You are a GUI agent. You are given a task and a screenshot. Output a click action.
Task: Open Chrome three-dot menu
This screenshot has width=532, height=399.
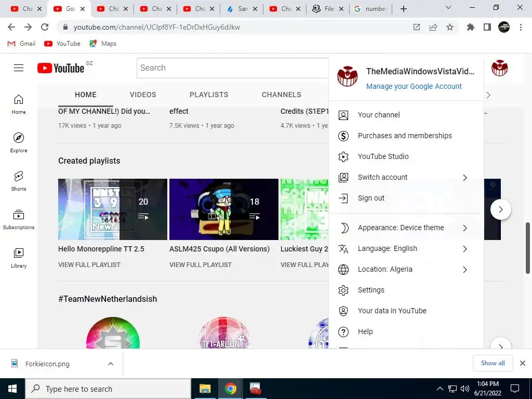coord(521,27)
